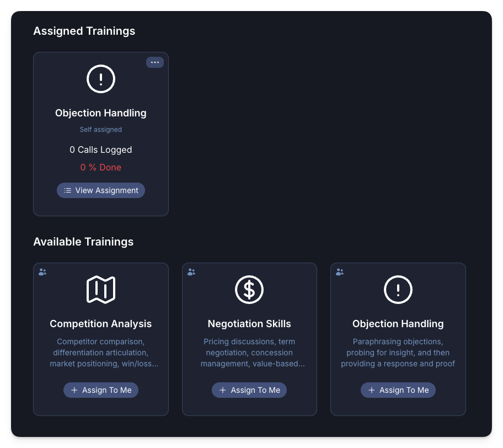The image size is (503, 448).
Task: Click the exclamation icon on Objection Handling card
Action: click(x=100, y=78)
